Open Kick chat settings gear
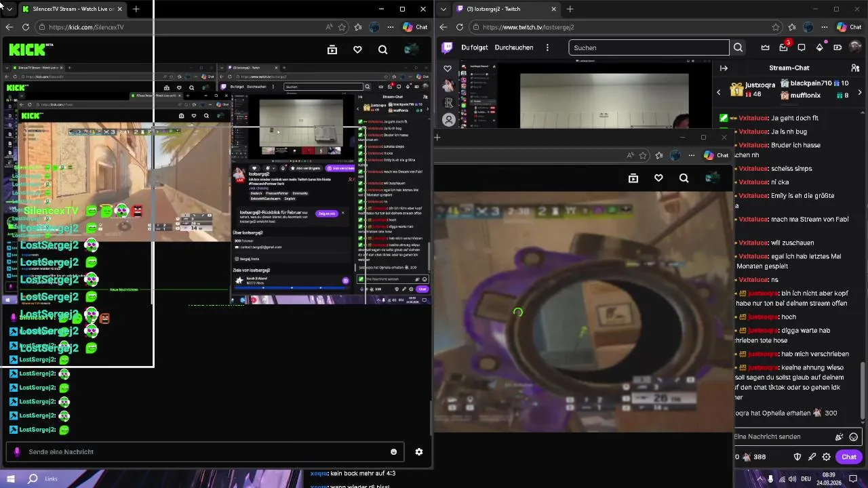Image resolution: width=868 pixels, height=488 pixels. tap(419, 452)
